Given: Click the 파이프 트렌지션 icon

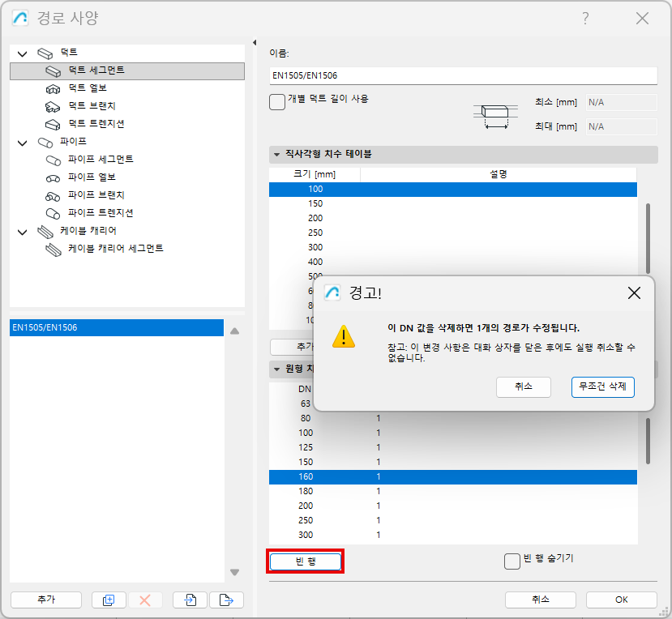Looking at the screenshot, I should click(x=53, y=213).
